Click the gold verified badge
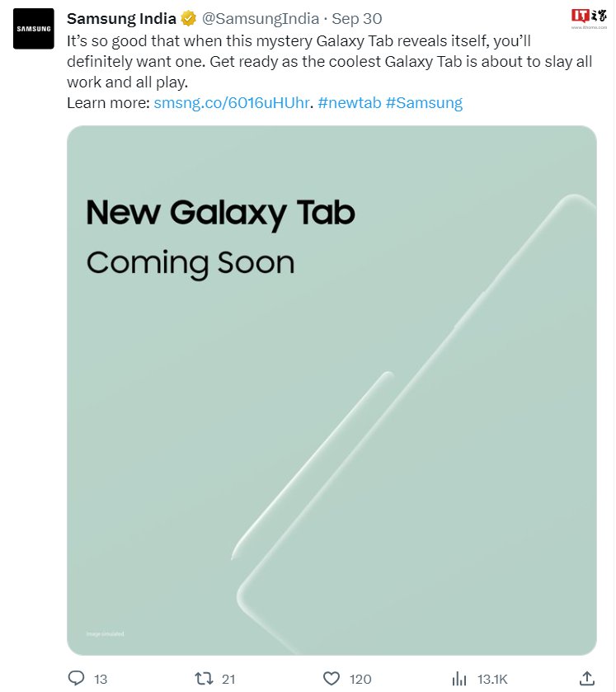616x692 pixels. (188, 19)
